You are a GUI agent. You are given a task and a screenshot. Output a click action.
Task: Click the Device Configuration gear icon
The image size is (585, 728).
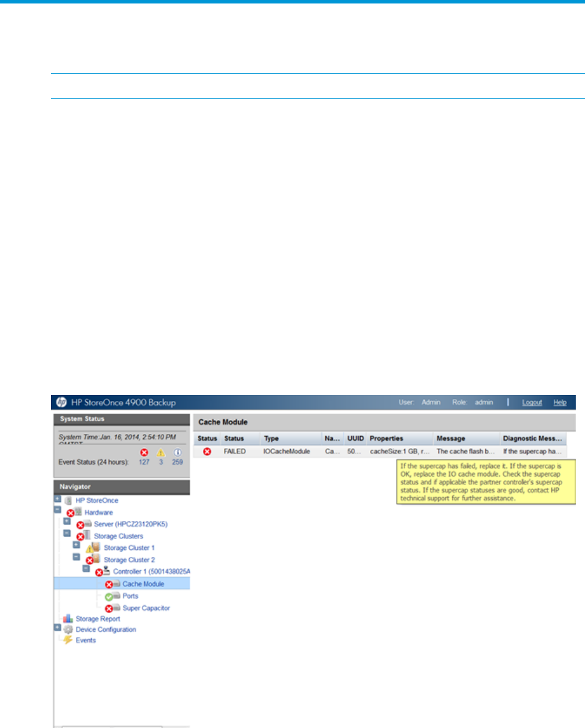68,629
